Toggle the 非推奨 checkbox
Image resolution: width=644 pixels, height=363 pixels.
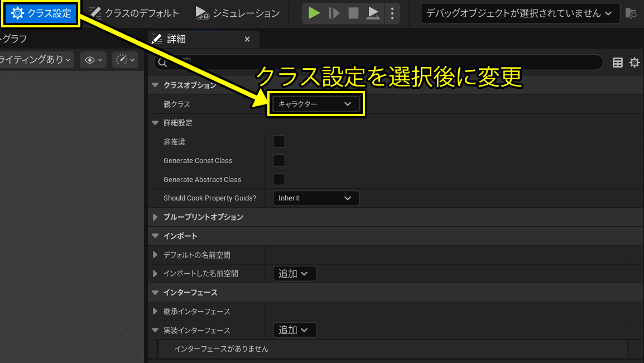(279, 141)
